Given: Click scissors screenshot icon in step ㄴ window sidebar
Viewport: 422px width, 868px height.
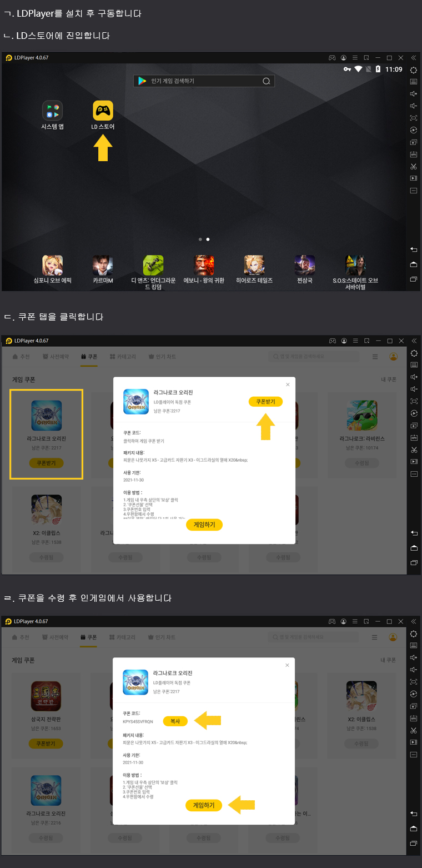Looking at the screenshot, I should click(414, 166).
